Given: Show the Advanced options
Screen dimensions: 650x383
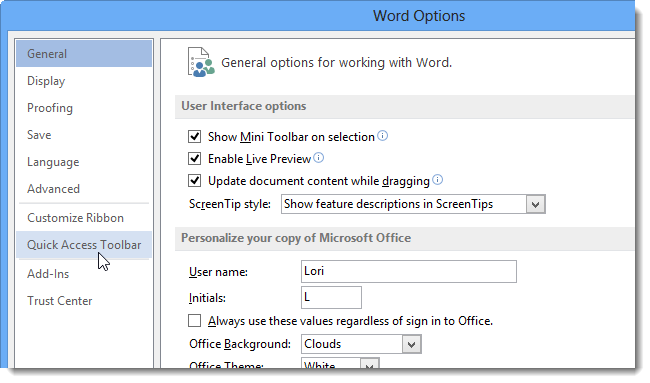Looking at the screenshot, I should [84, 189].
